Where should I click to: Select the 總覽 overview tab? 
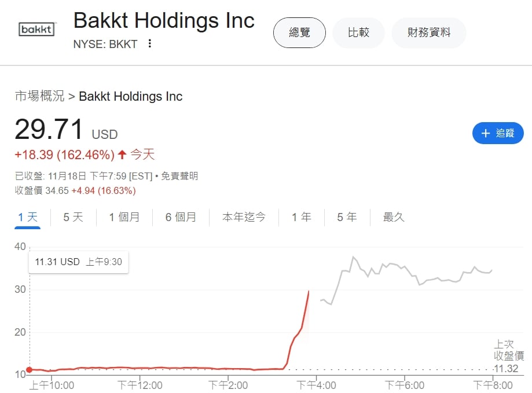pyautogui.click(x=299, y=32)
